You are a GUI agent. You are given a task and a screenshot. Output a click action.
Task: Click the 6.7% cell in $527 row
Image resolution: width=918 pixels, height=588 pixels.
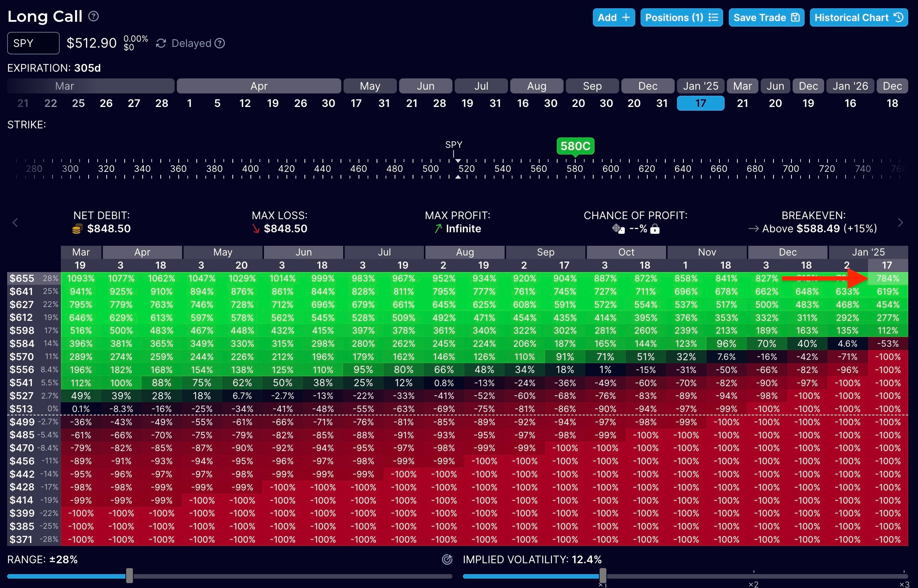(x=242, y=396)
